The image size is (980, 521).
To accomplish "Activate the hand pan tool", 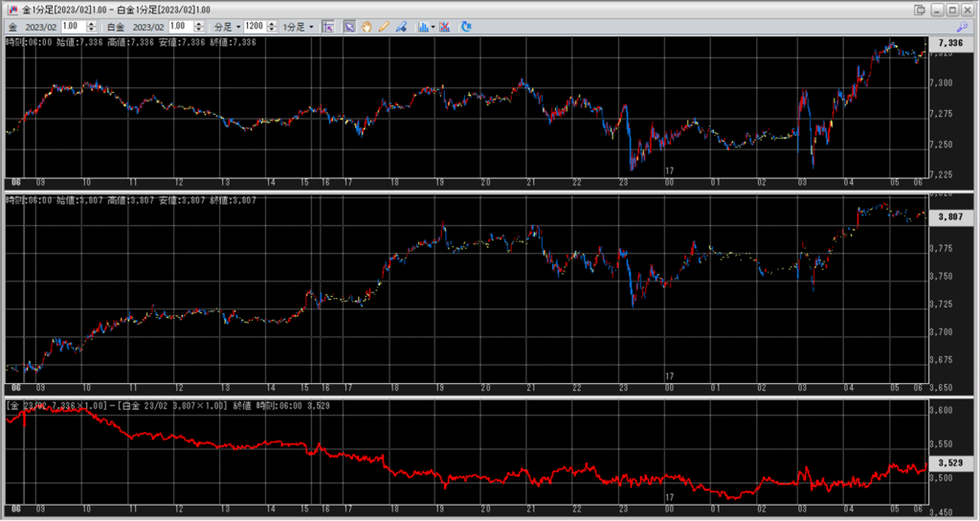I will [367, 27].
